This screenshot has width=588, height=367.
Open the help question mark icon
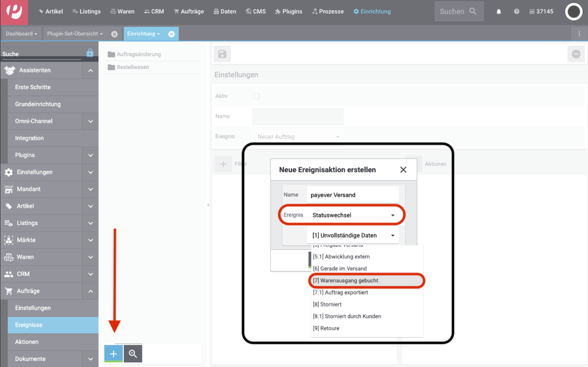[x=516, y=12]
